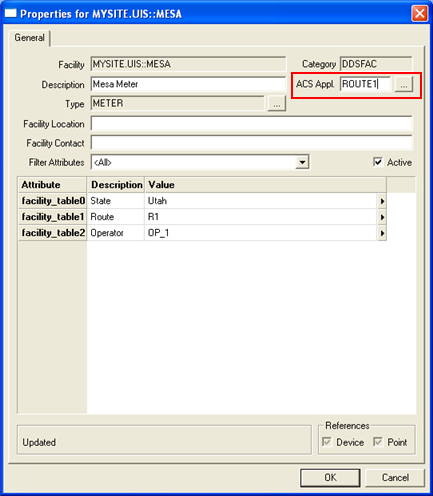Viewport: 433px width, 496px height.
Task: Toggle the Point reference checkbox
Action: (x=378, y=442)
